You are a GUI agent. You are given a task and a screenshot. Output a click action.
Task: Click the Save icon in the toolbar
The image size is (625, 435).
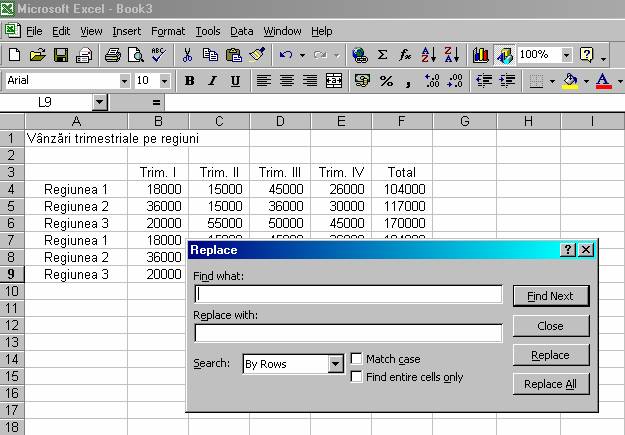pos(61,55)
